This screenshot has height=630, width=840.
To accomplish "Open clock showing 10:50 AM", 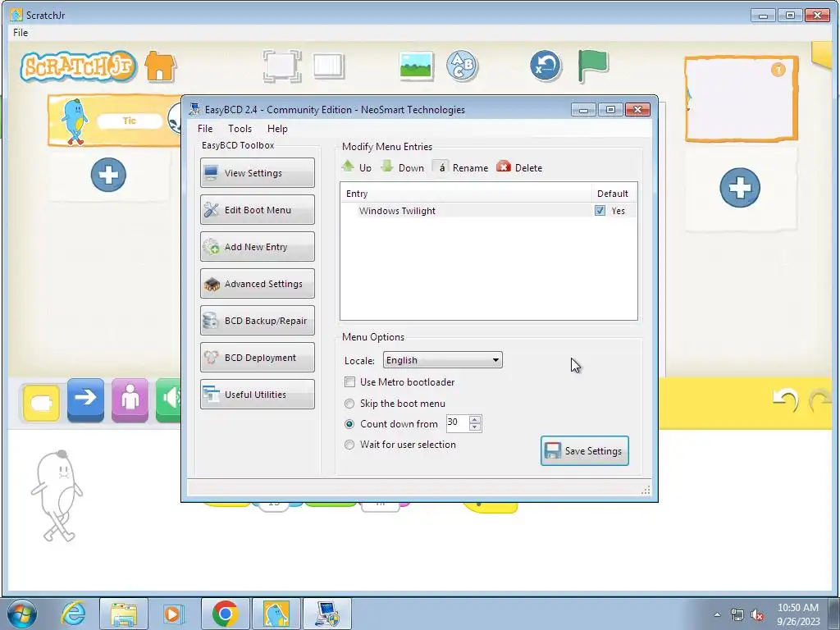I will click(x=798, y=614).
